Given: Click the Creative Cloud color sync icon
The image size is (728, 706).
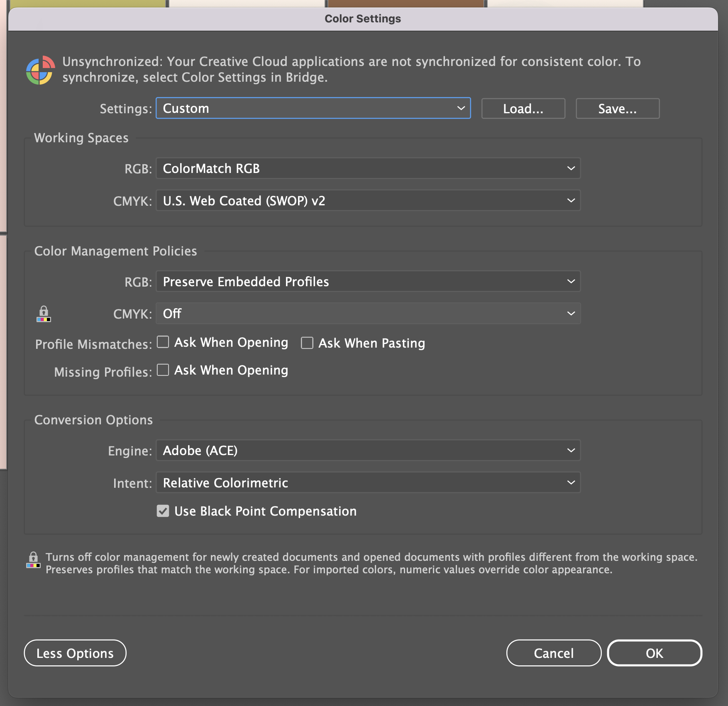Looking at the screenshot, I should click(40, 71).
